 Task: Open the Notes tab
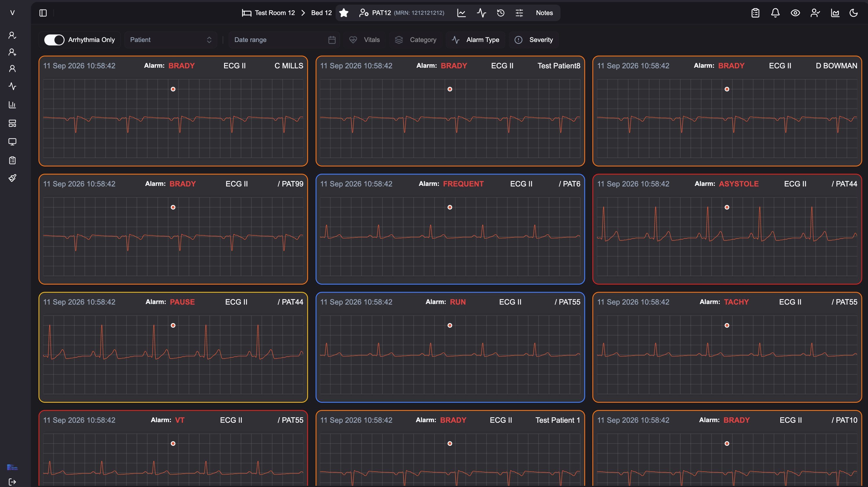point(544,13)
